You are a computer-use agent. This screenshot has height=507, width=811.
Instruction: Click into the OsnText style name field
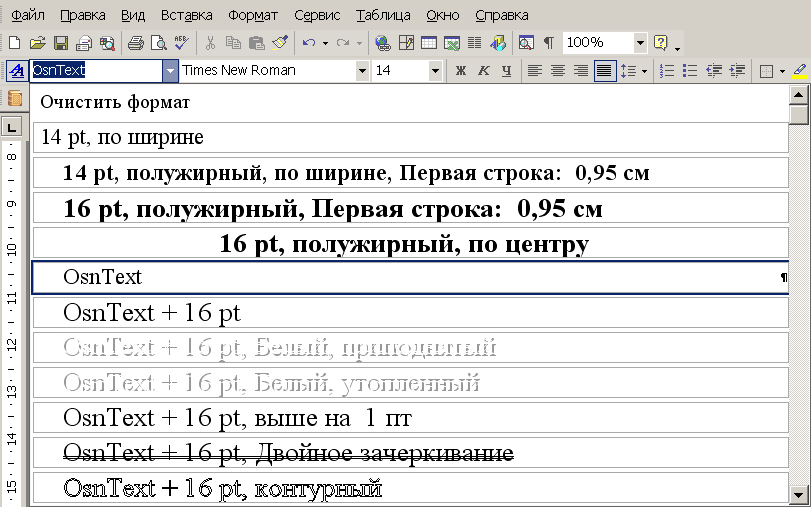(x=97, y=71)
